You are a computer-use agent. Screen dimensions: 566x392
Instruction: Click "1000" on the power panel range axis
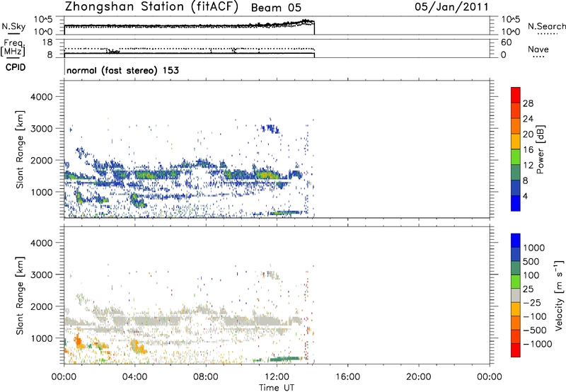click(42, 192)
